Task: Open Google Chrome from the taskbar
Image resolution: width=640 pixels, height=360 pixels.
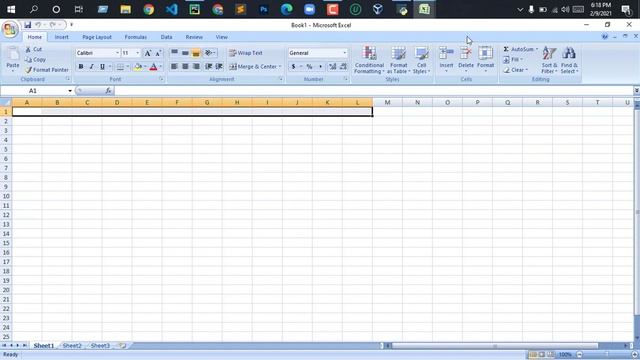Action: click(149, 9)
